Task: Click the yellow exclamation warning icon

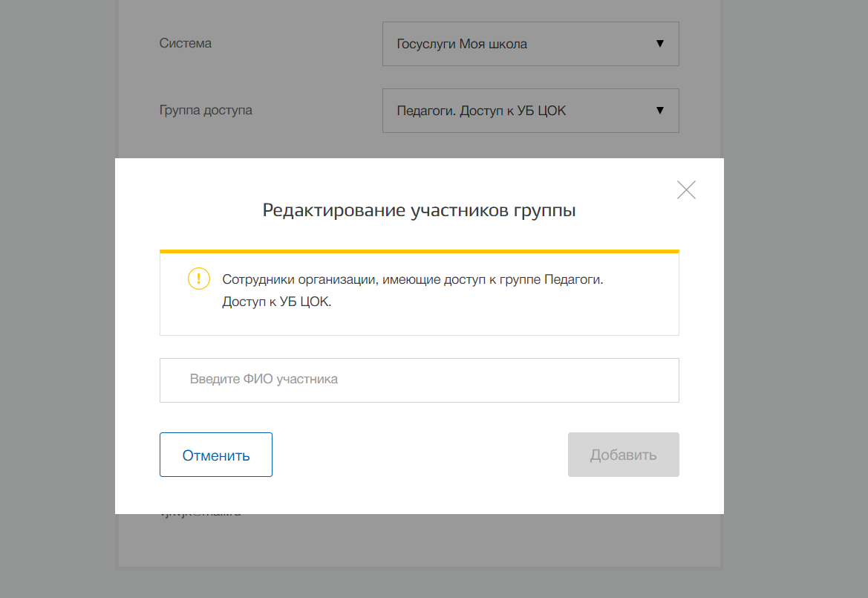Action: [199, 279]
